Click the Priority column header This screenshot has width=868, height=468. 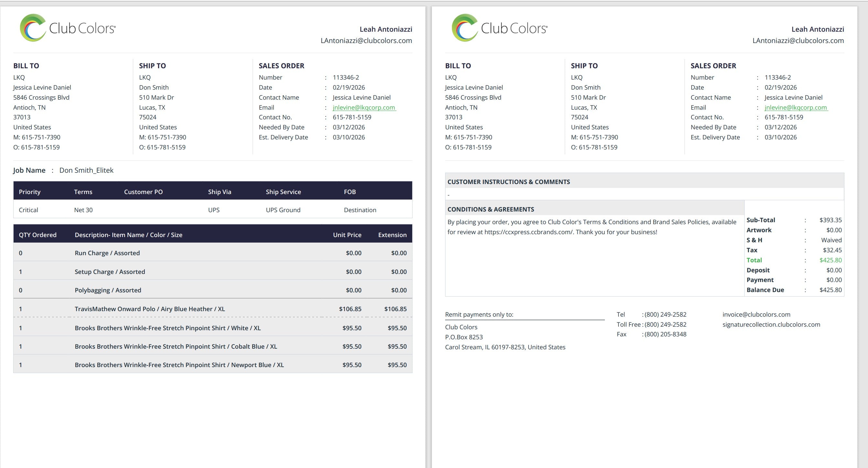coord(30,191)
